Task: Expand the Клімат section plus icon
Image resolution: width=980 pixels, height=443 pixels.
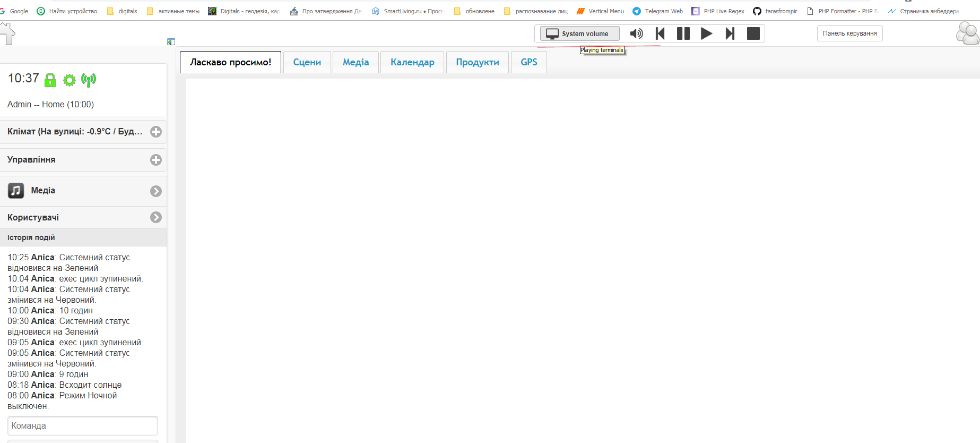Action: click(156, 132)
